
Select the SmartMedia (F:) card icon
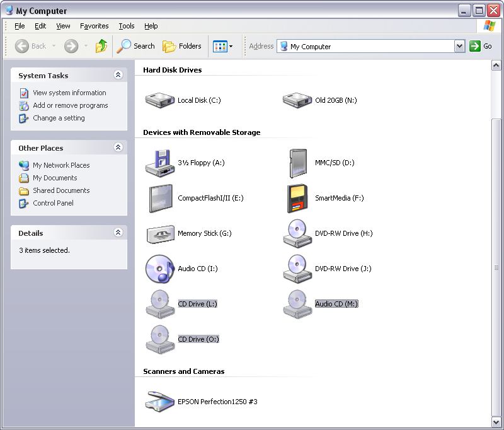pos(297,198)
